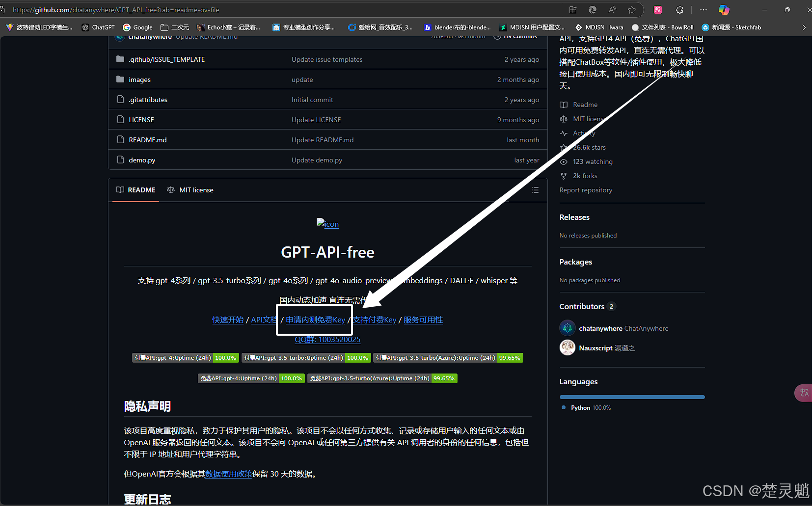Image resolution: width=812 pixels, height=506 pixels.
Task: Add page to favorites with star icon
Action: pos(632,10)
